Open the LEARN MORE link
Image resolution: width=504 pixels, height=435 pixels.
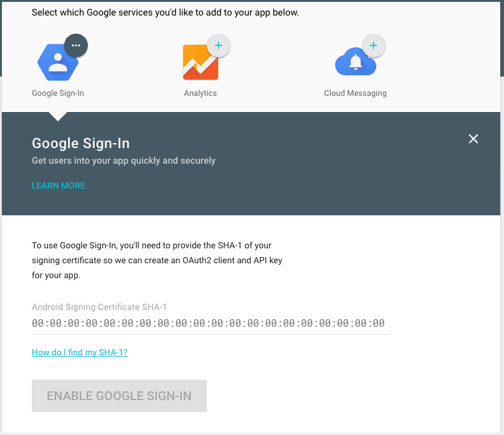pyautogui.click(x=58, y=185)
